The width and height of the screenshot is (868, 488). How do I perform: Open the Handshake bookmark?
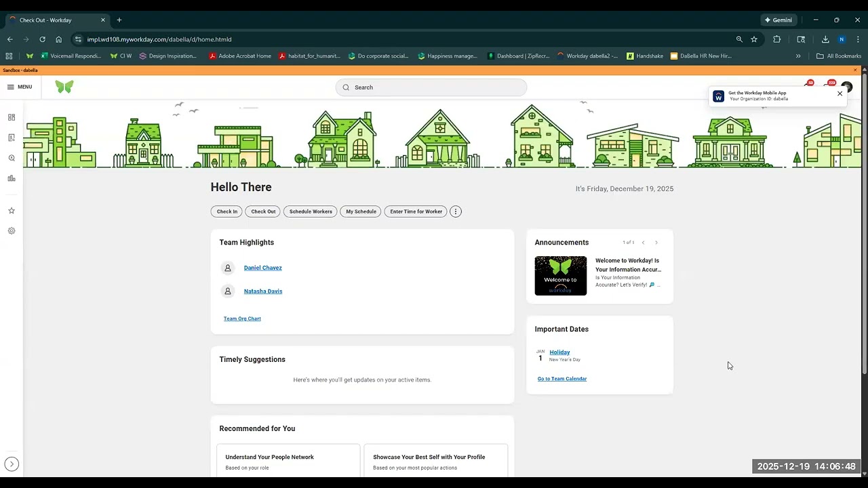click(x=645, y=56)
